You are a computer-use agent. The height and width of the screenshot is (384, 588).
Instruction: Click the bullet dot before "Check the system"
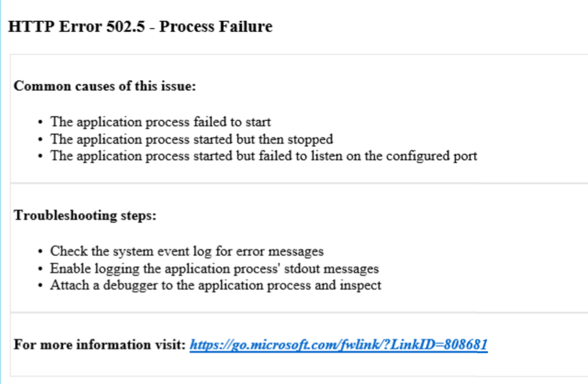click(x=40, y=252)
